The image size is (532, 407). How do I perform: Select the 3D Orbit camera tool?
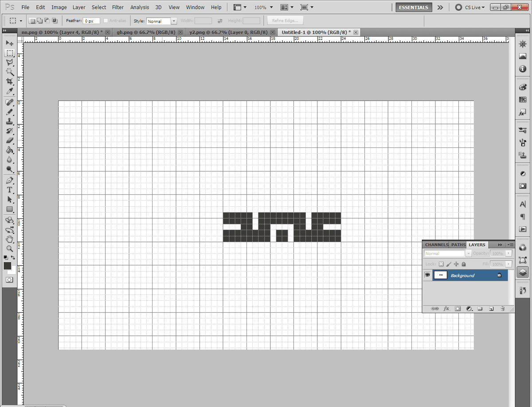point(9,230)
